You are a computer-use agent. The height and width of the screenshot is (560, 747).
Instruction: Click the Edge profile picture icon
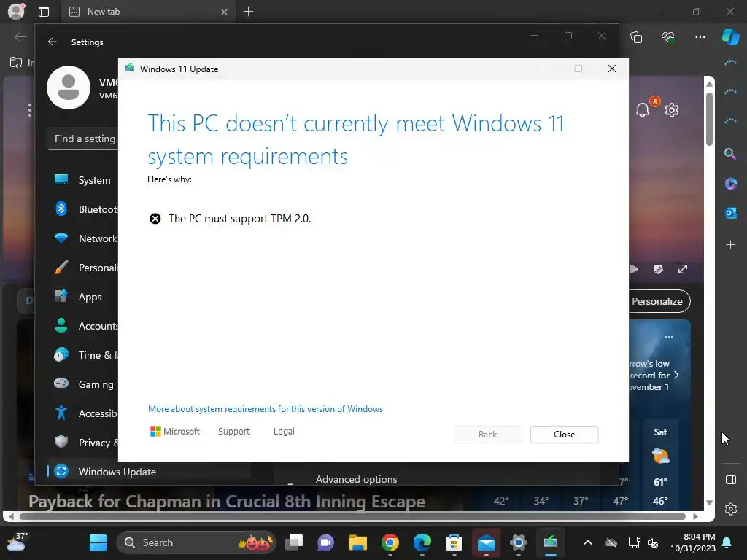(16, 11)
